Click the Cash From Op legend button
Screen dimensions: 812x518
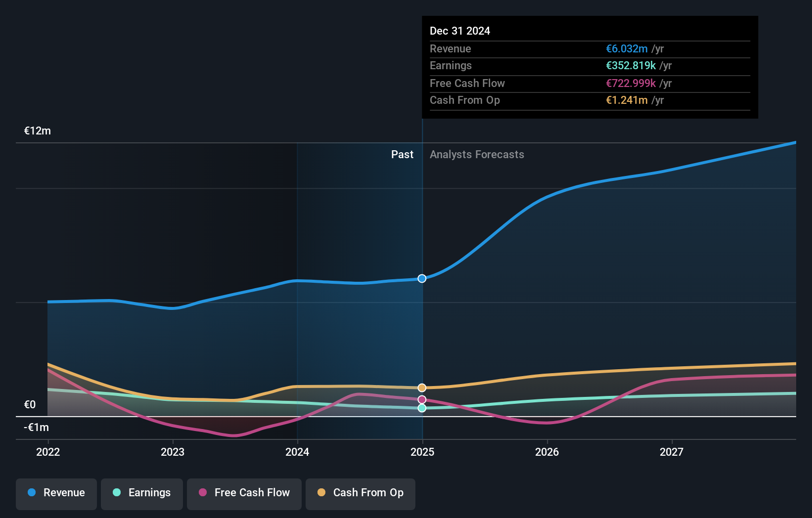pos(361,493)
